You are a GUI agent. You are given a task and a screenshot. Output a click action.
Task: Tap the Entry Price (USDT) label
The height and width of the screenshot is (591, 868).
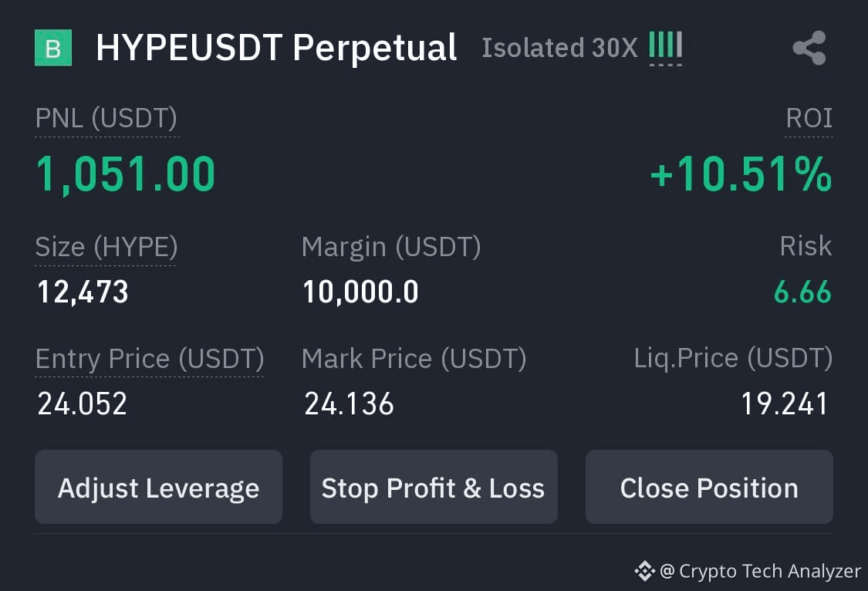[x=150, y=359]
